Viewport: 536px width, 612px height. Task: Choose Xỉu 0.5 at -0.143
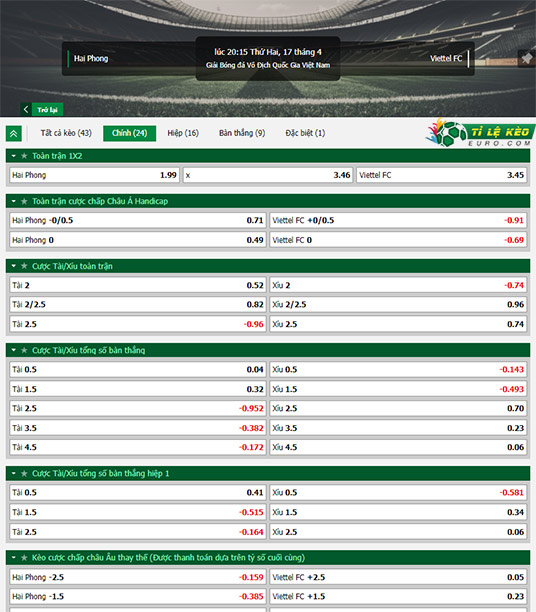[398, 370]
